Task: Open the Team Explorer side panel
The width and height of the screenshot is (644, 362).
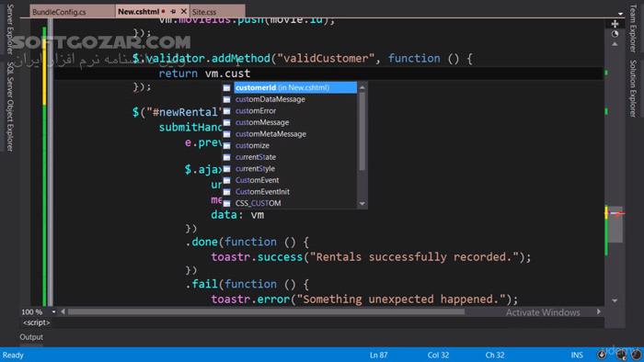Action: [633, 28]
